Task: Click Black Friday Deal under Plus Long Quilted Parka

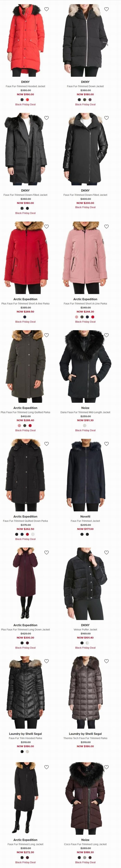Action: pos(25,430)
